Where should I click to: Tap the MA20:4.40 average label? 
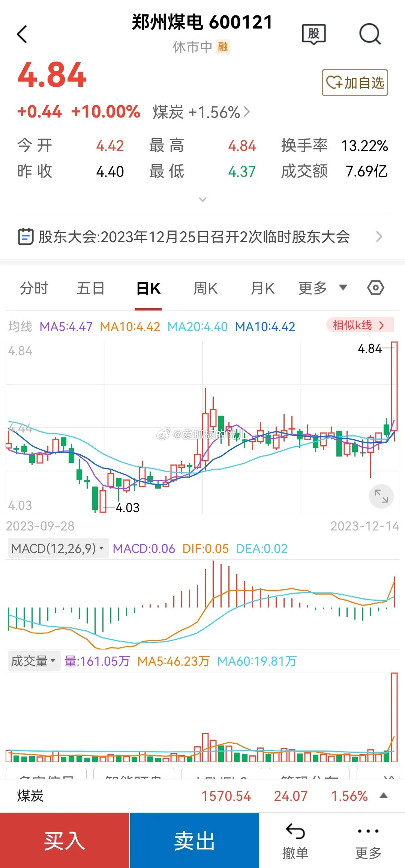(x=197, y=327)
